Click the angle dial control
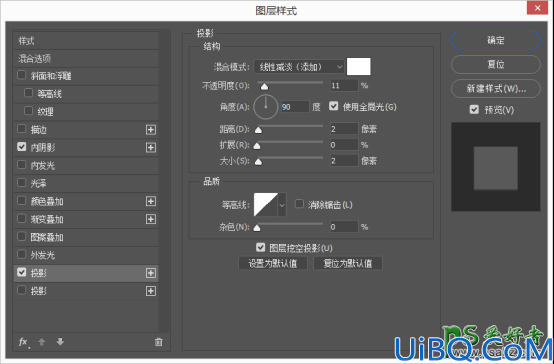The height and width of the screenshot is (364, 554). (266, 107)
